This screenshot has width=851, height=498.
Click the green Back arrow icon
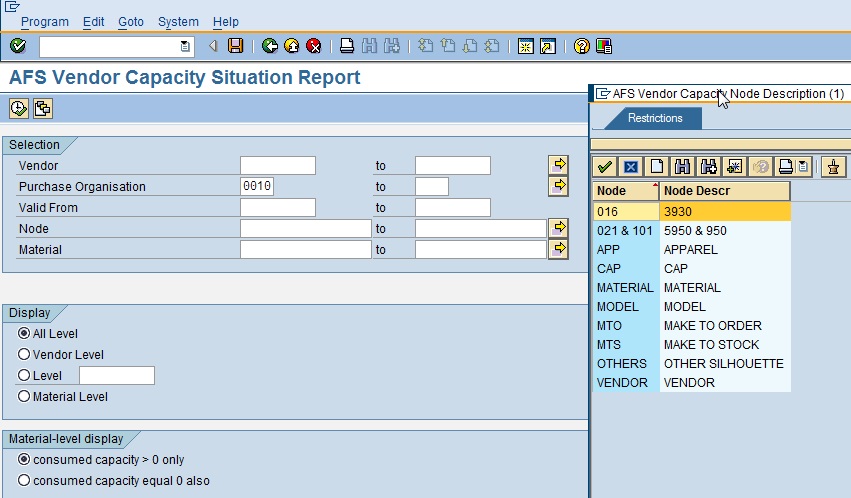pyautogui.click(x=270, y=46)
